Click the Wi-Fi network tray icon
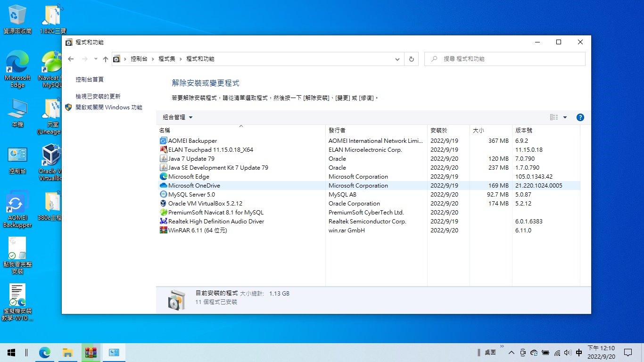The width and height of the screenshot is (644, 362). pos(557,353)
